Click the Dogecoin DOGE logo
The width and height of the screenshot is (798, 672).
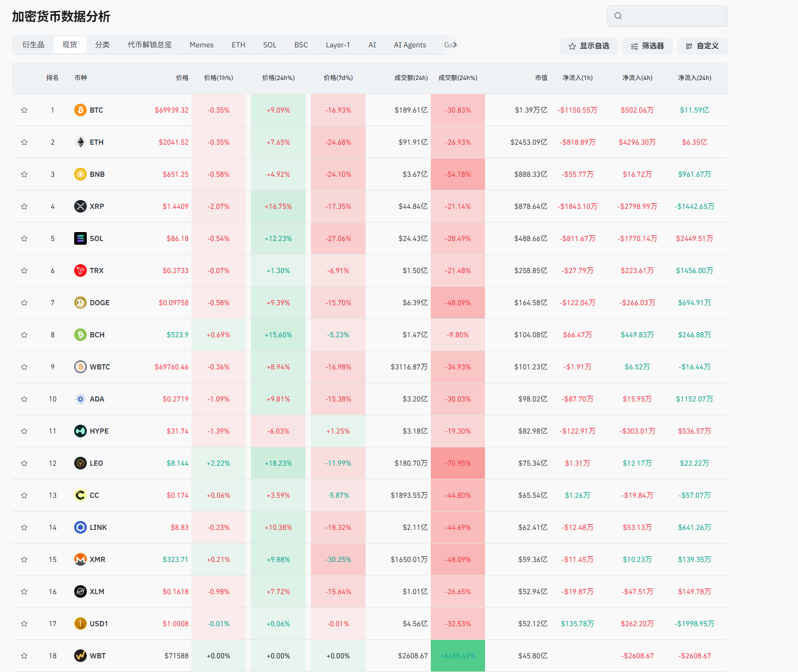80,303
